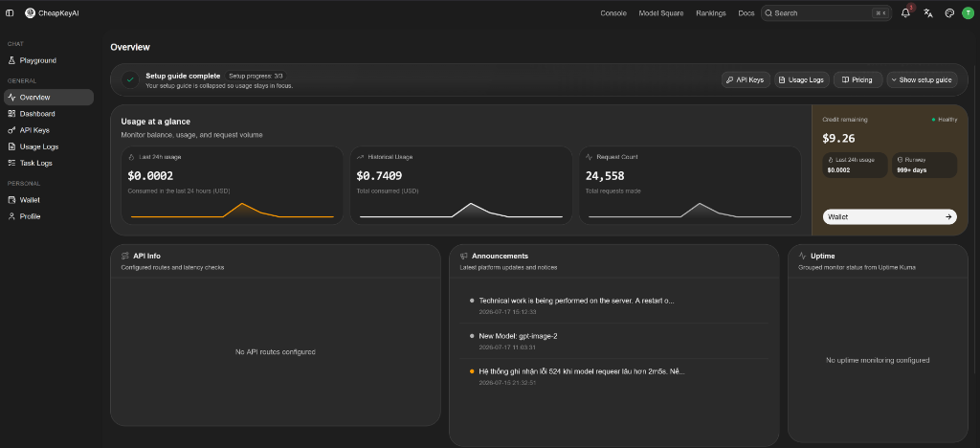
Task: Click the Search input field
Action: pyautogui.click(x=826, y=13)
